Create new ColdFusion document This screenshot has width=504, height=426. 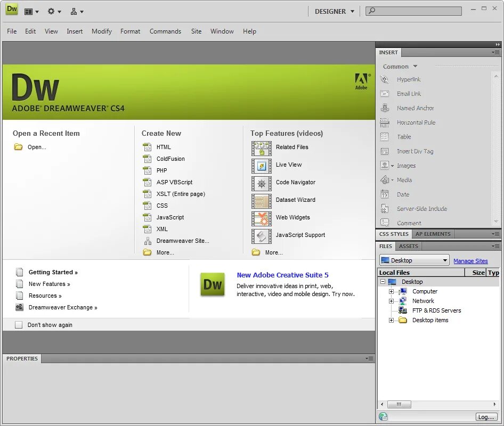(x=170, y=159)
